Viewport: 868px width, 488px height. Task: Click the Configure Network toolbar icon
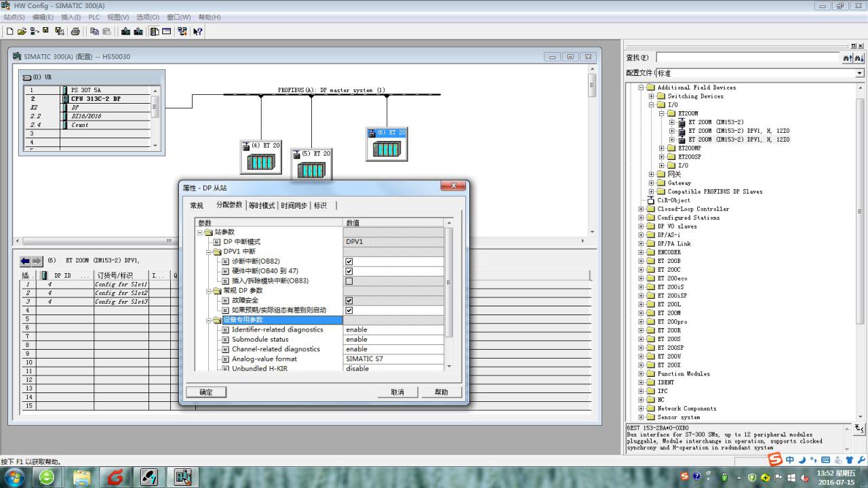pos(182,31)
